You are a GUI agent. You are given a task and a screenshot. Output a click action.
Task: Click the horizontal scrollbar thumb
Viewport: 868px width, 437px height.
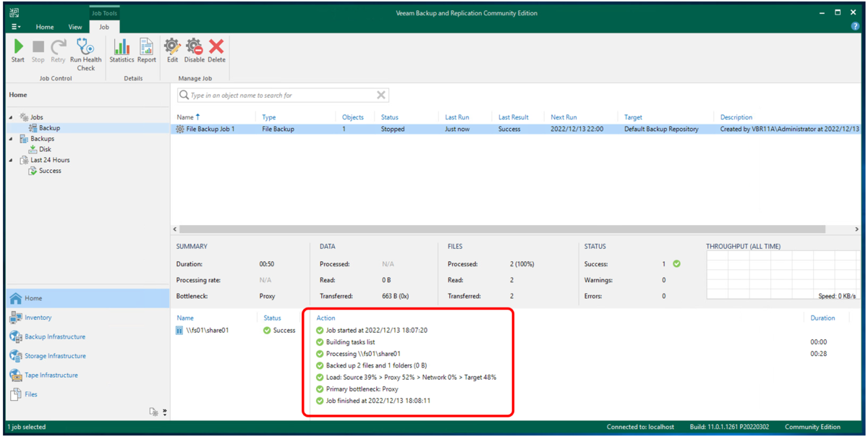point(502,229)
